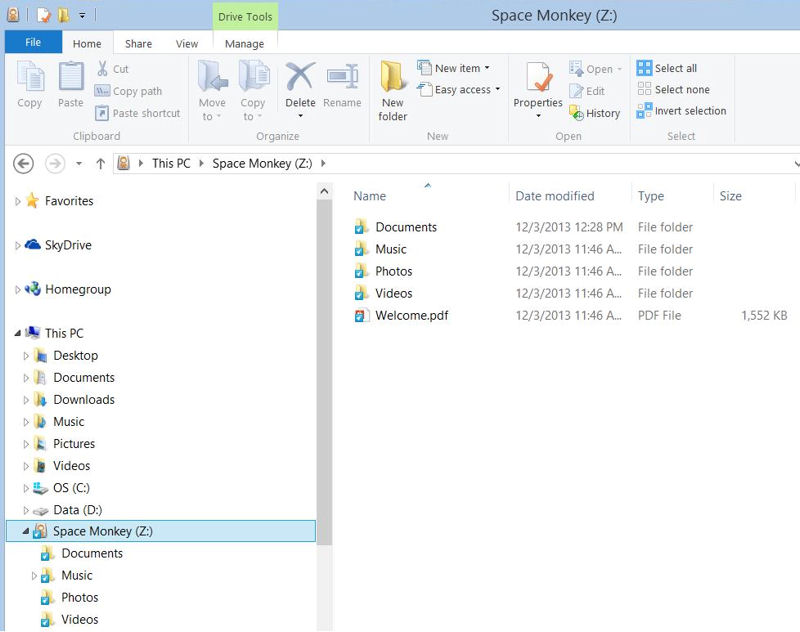Sort by the Size column header
This screenshot has width=800, height=632.
click(730, 196)
